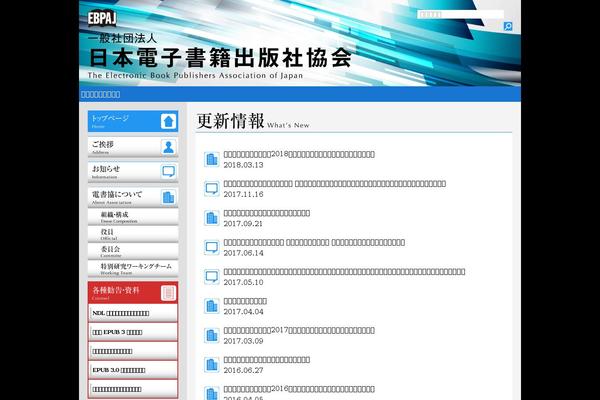Click the 日本電子書籍出版社協会 site title banner
600x400 pixels.
220,58
